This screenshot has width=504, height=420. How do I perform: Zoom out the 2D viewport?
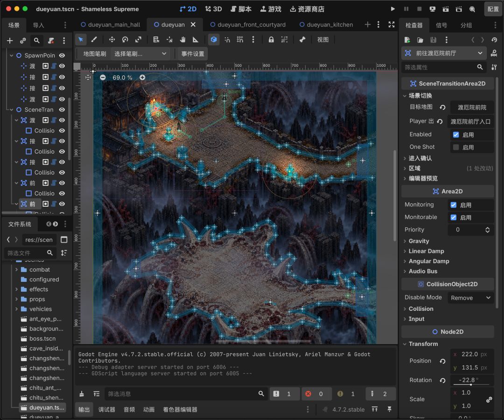[103, 77]
